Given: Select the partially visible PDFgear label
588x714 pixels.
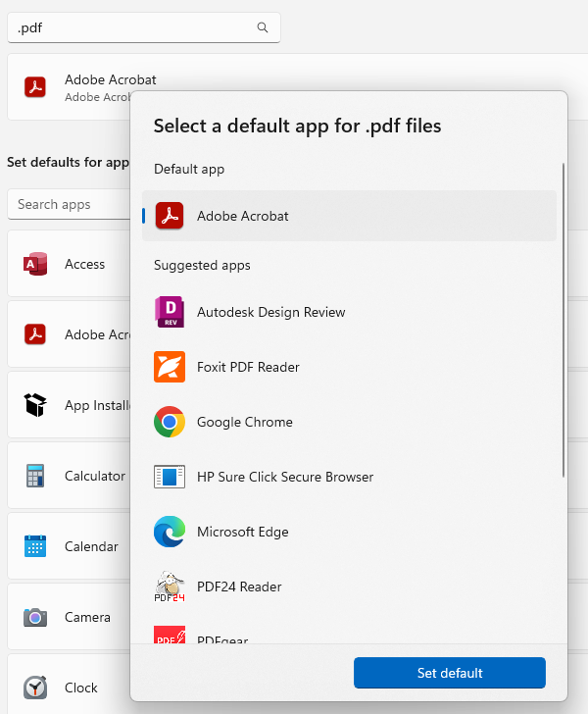Looking at the screenshot, I should [222, 638].
